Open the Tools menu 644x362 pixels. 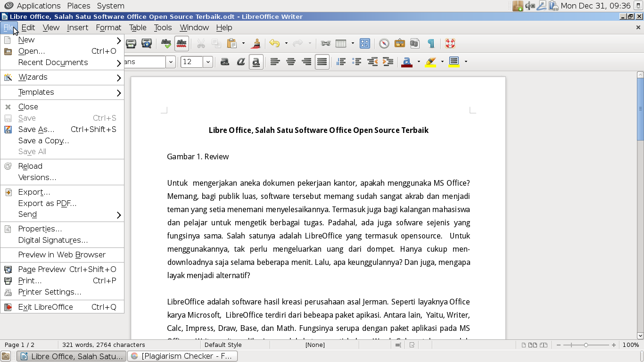(163, 27)
